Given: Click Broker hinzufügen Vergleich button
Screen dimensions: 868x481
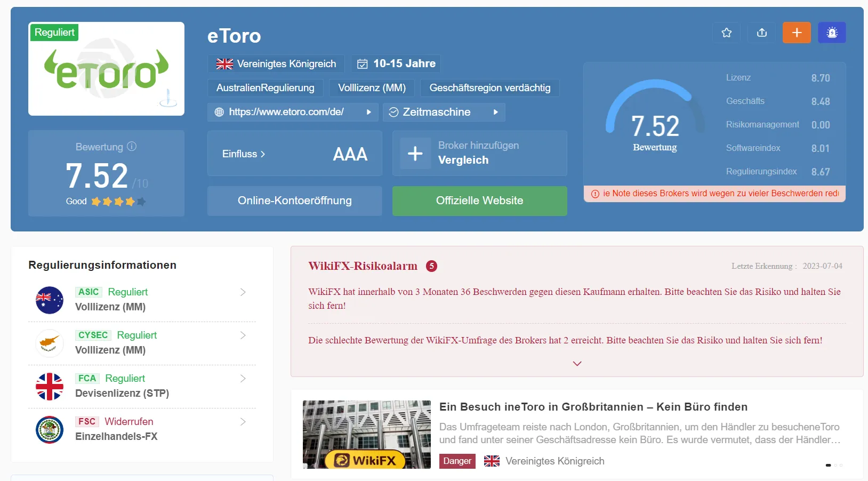Looking at the screenshot, I should (x=480, y=154).
